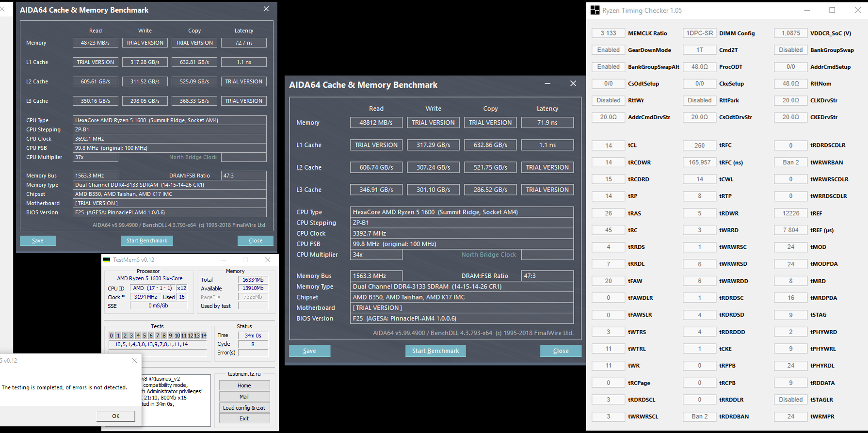Click the GearDownMode Enabled field
868x433 pixels.
(x=608, y=50)
